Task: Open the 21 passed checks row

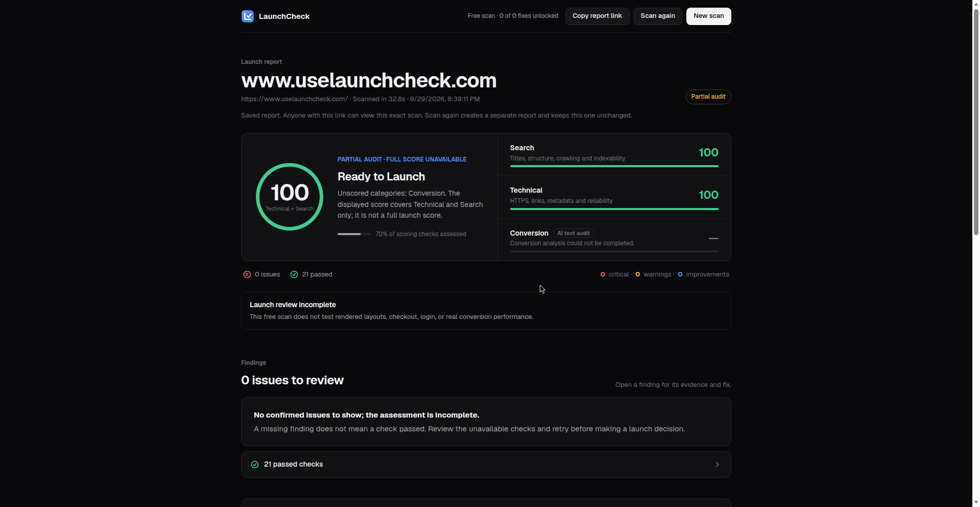Action: (486, 465)
